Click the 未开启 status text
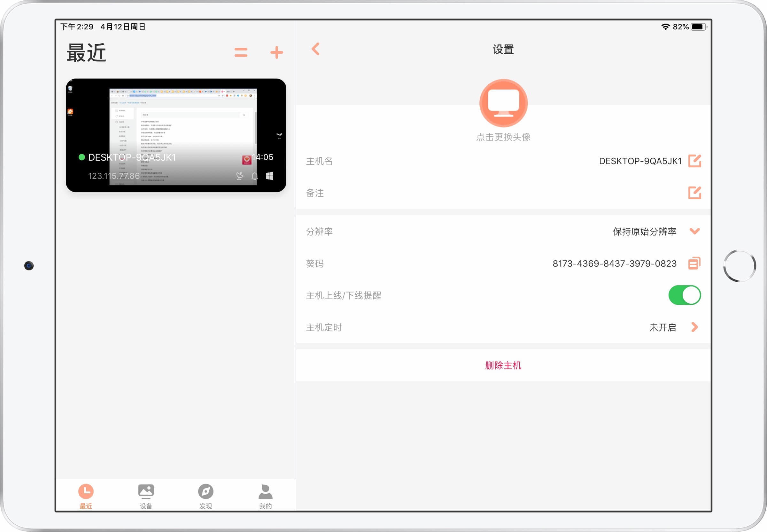The width and height of the screenshot is (767, 532). (x=662, y=327)
